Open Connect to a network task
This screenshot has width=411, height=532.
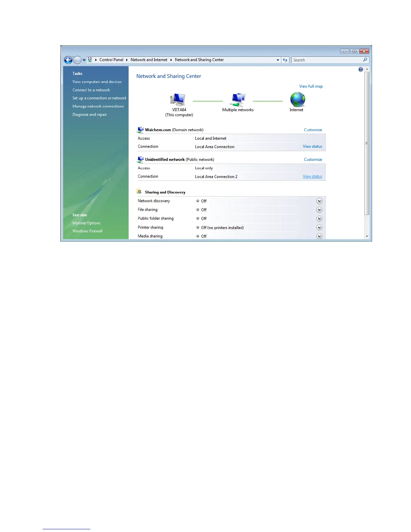point(91,90)
